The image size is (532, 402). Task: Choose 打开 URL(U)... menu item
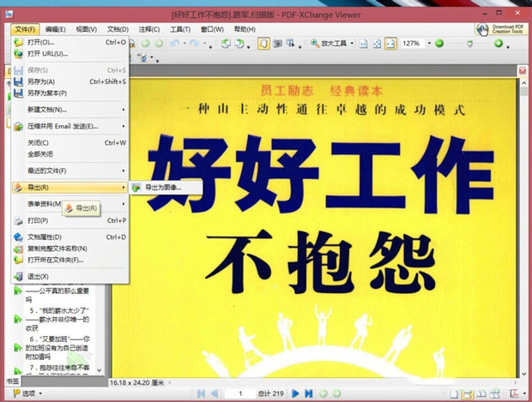point(70,53)
